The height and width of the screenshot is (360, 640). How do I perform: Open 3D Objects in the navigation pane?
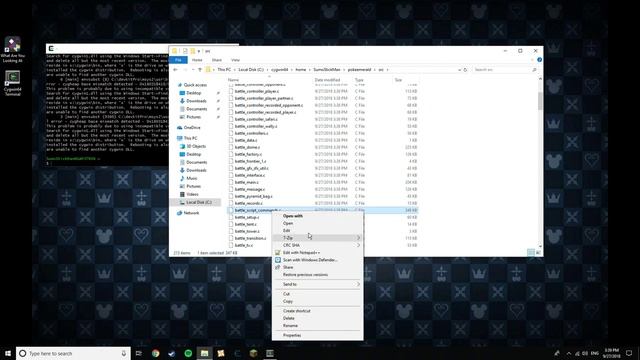click(x=196, y=146)
